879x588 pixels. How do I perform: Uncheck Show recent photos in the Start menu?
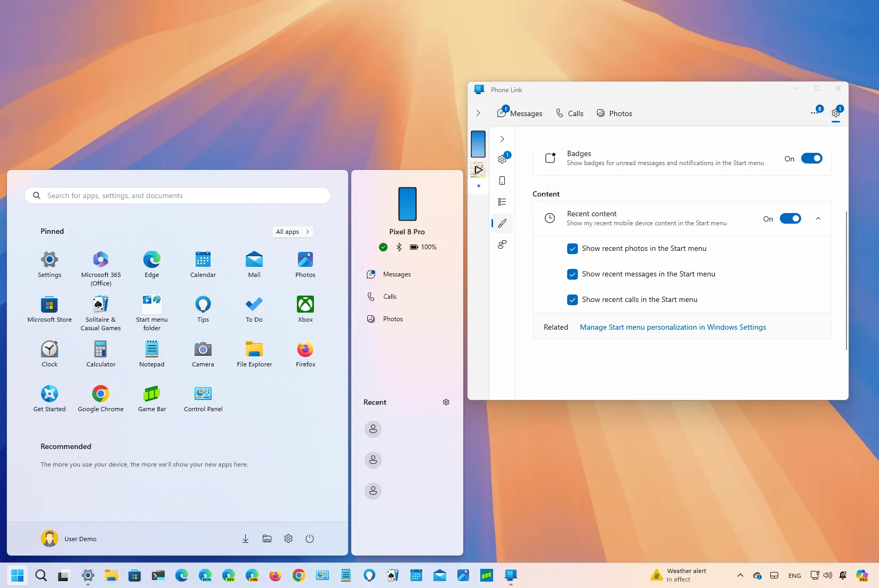572,249
